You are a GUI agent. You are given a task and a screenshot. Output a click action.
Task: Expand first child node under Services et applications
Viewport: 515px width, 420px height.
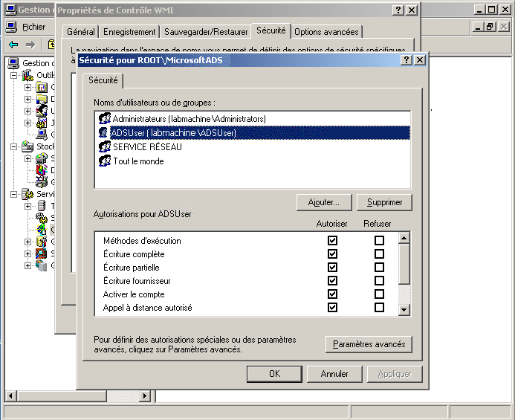coord(28,206)
